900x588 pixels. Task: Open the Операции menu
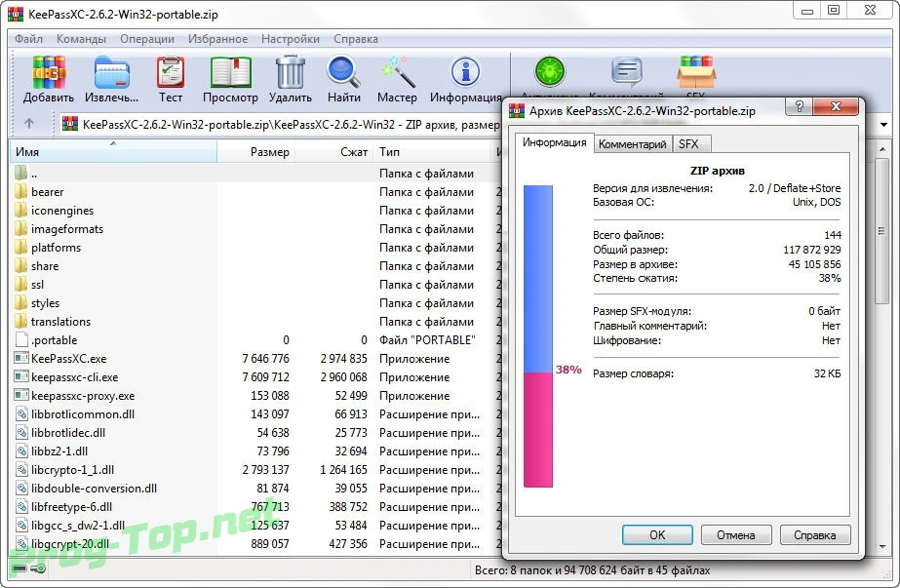(147, 38)
